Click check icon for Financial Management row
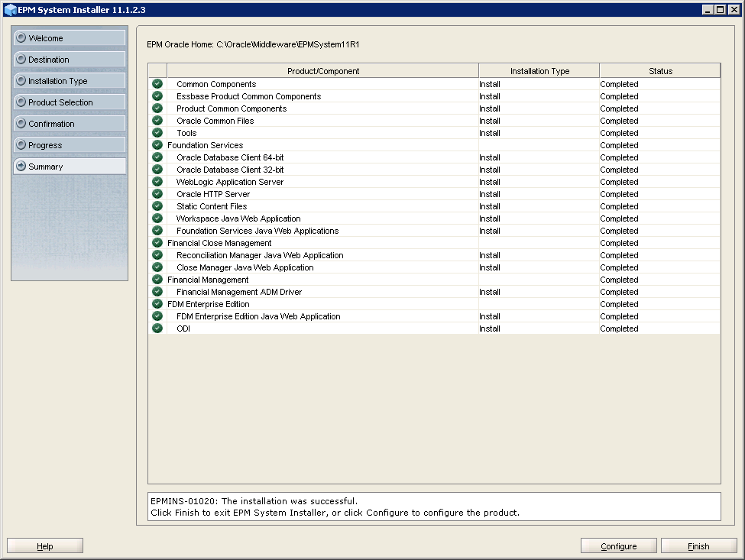Image resolution: width=745 pixels, height=560 pixels. tap(157, 280)
